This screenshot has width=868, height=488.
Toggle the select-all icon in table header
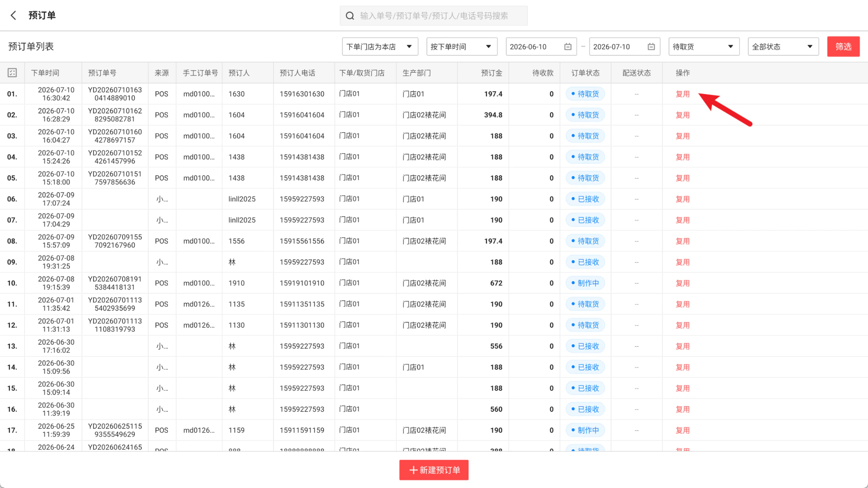[x=12, y=73]
